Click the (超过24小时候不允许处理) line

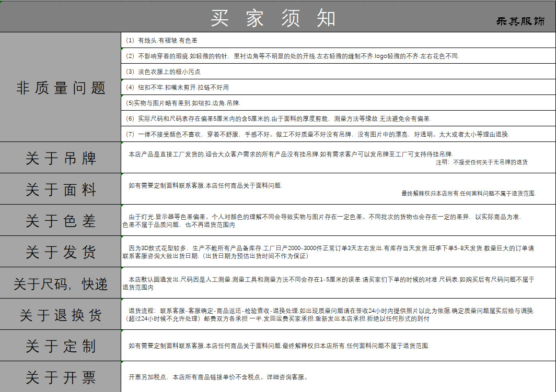coord(276,319)
